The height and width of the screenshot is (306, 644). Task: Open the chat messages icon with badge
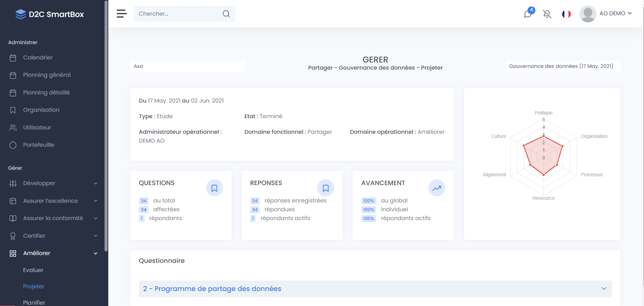[x=528, y=14]
